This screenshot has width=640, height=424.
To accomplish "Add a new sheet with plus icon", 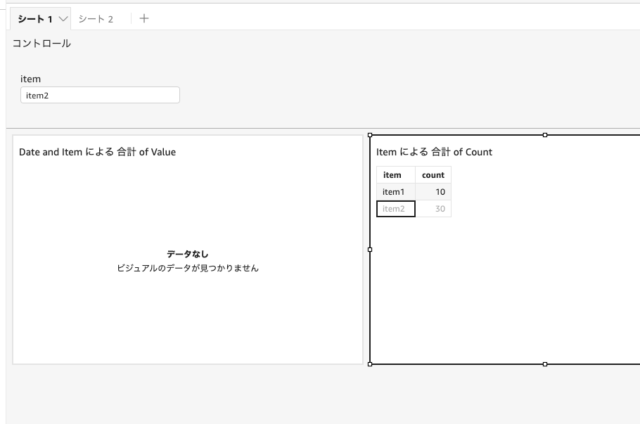I will (144, 18).
